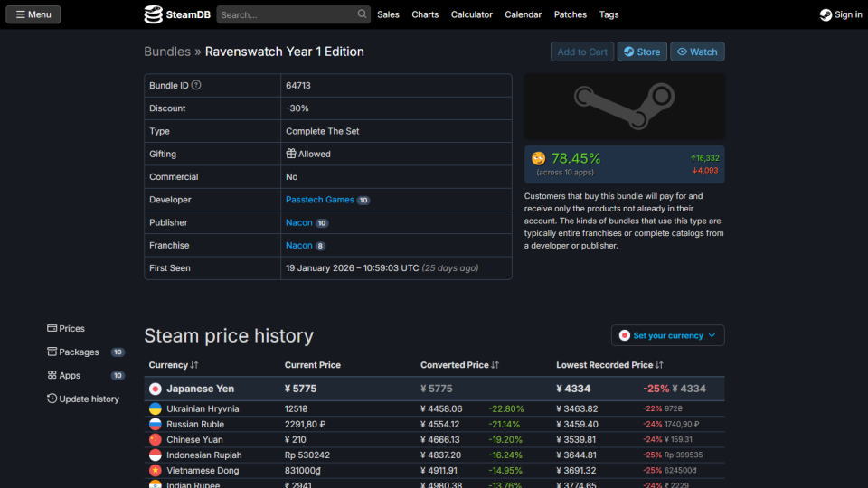Open the Tags page
868x488 pixels.
(609, 14)
